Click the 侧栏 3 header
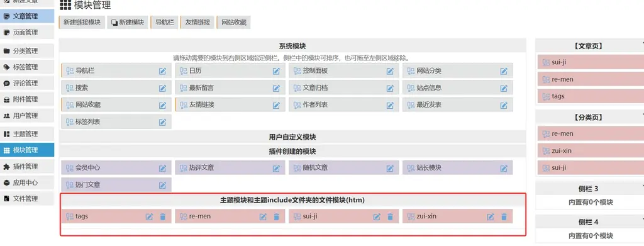This screenshot has height=246, width=644. click(590, 189)
